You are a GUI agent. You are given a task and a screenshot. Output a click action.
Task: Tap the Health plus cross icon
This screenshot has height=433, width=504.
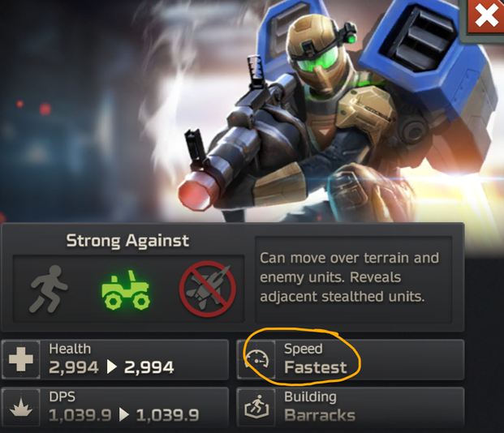pos(21,359)
